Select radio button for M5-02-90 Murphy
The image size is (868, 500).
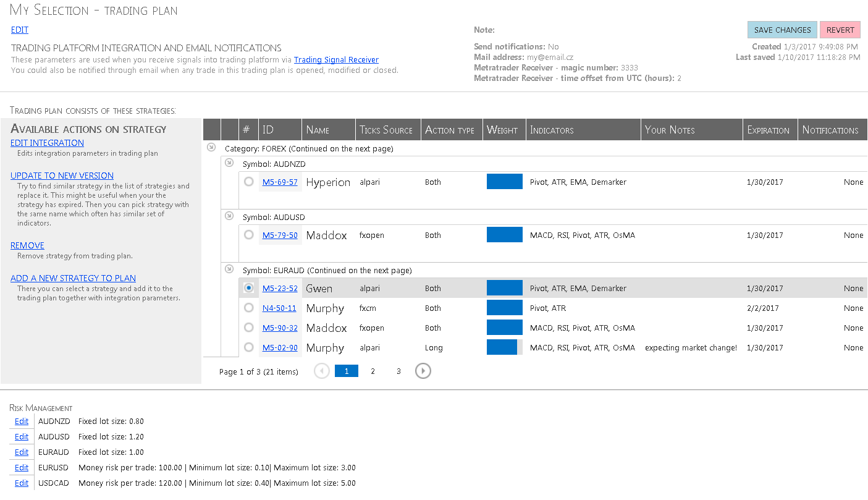coord(248,347)
